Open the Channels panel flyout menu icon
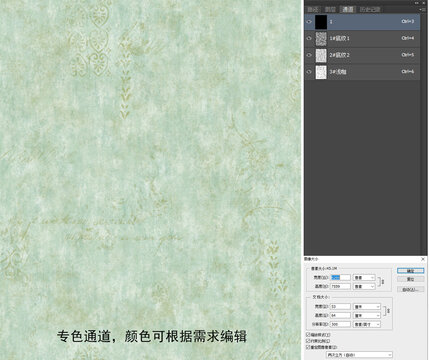This screenshot has width=430, height=360. 423,10
